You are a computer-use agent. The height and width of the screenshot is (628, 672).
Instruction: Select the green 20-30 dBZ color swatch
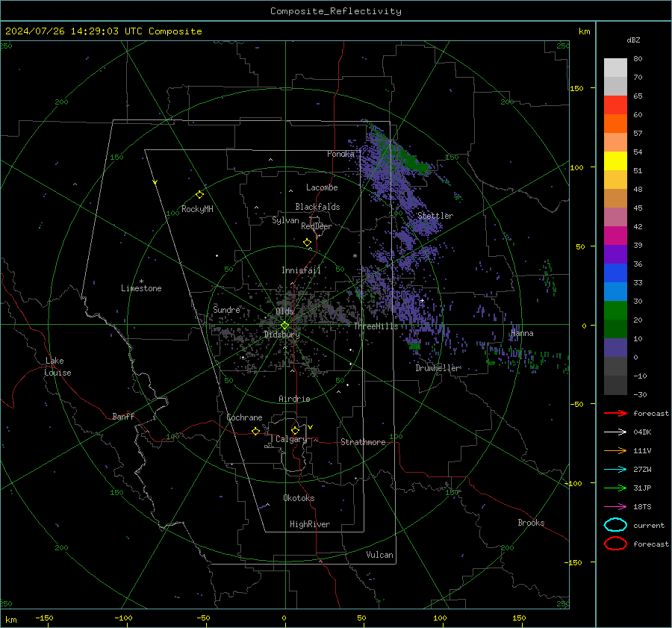(x=615, y=311)
